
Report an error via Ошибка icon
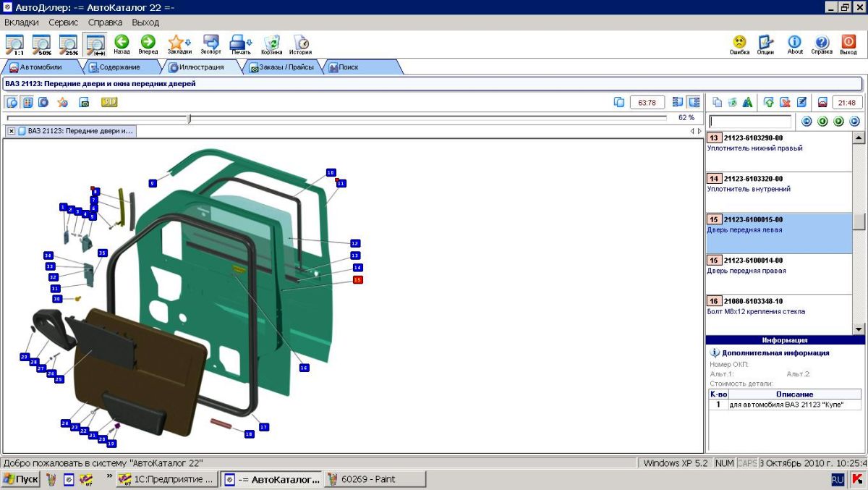tap(739, 45)
